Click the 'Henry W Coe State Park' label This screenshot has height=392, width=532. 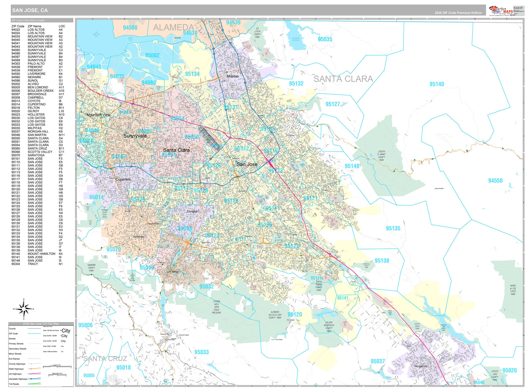click(x=513, y=290)
